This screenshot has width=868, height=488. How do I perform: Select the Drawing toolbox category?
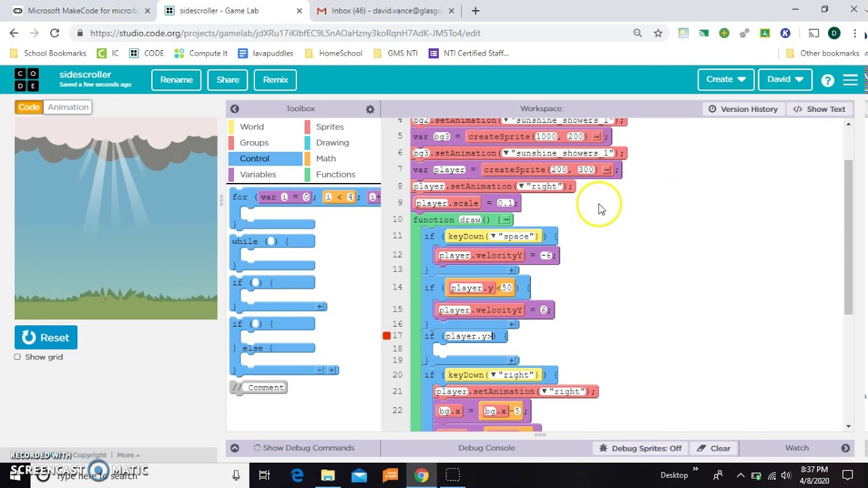point(342,142)
